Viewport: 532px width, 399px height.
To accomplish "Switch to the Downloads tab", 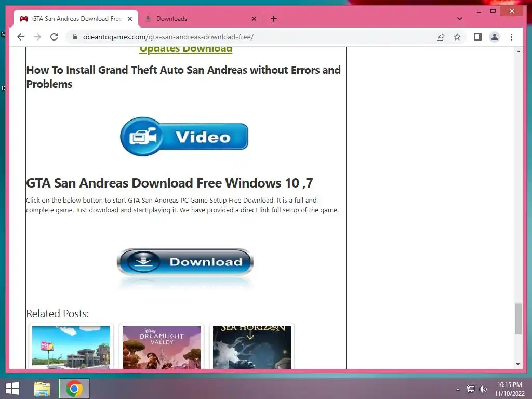I will pyautogui.click(x=200, y=19).
